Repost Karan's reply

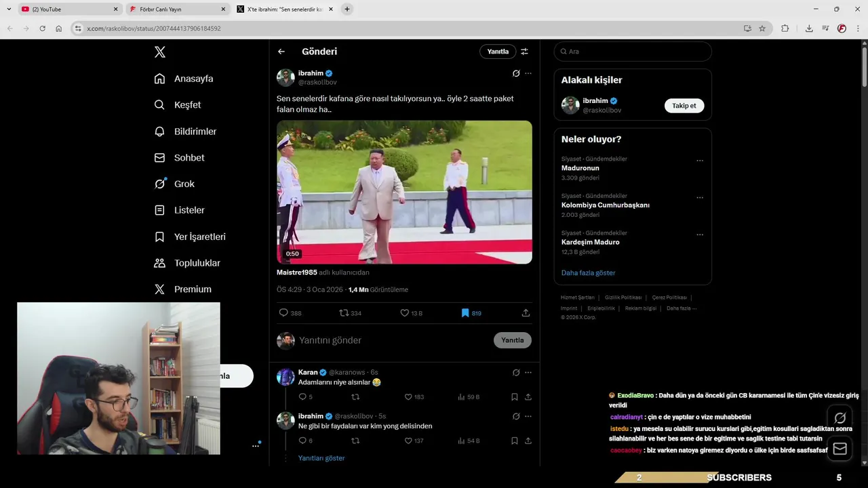355,397
